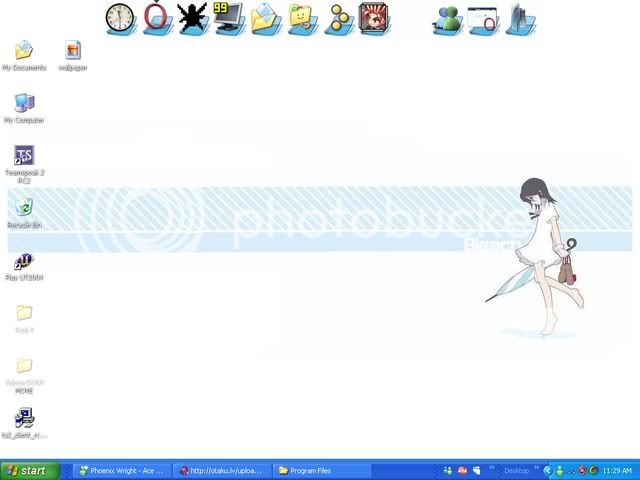This screenshot has height=480, width=640.
Task: Activate the Program Files taskbar window
Action: click(x=318, y=470)
